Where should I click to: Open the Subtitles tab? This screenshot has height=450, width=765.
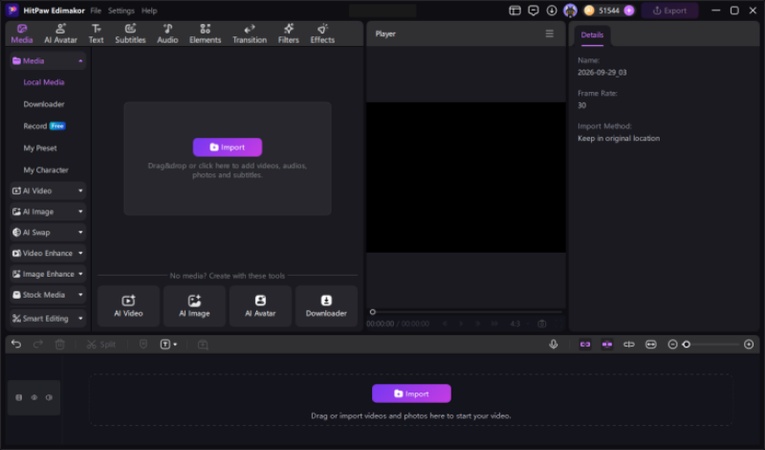point(130,34)
